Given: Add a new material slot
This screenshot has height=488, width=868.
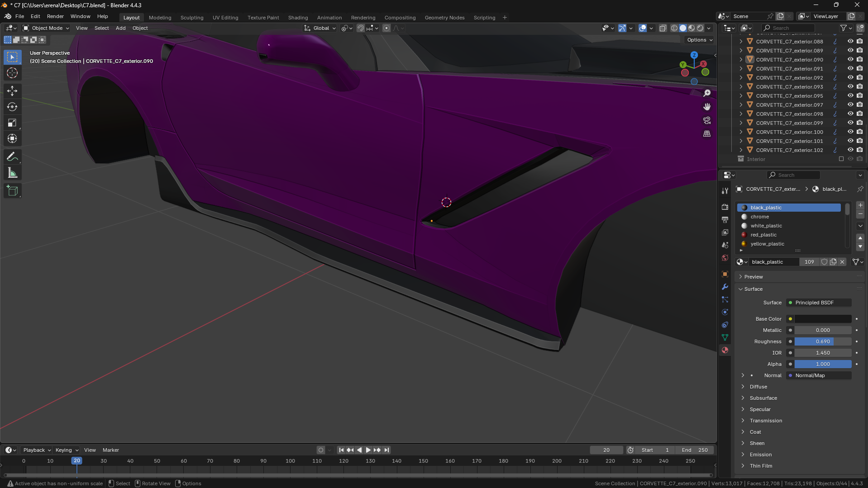Looking at the screenshot, I should pos(860,205).
